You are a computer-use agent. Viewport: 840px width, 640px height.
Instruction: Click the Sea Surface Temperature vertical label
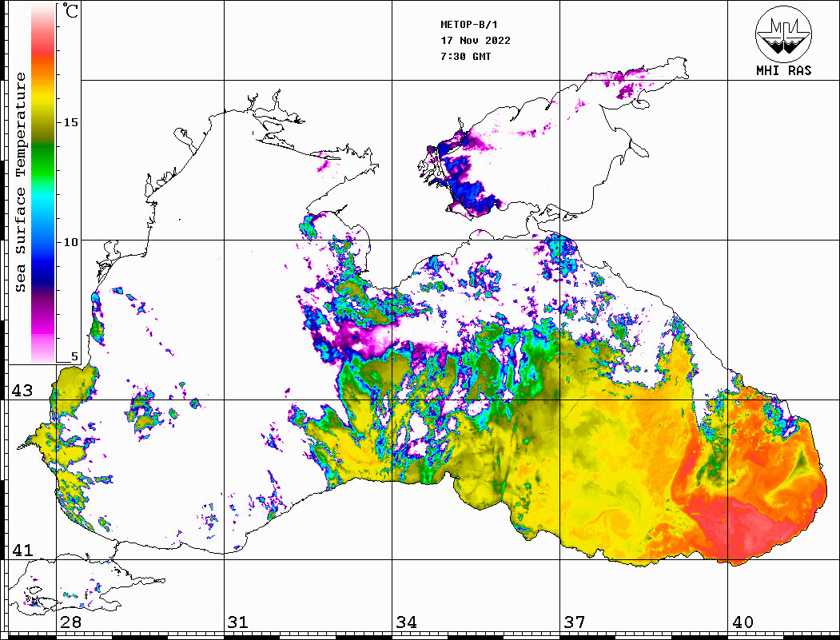tap(20, 183)
